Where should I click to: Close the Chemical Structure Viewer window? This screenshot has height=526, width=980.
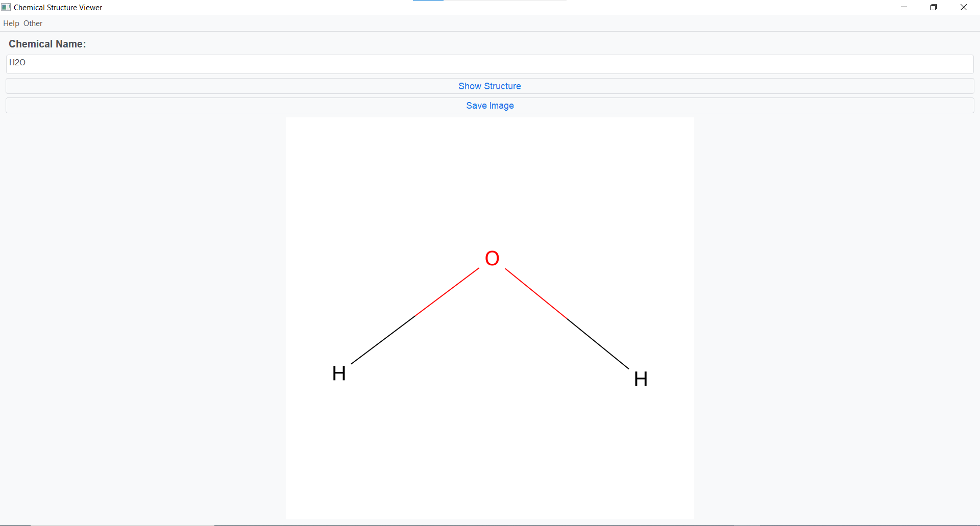pyautogui.click(x=964, y=7)
